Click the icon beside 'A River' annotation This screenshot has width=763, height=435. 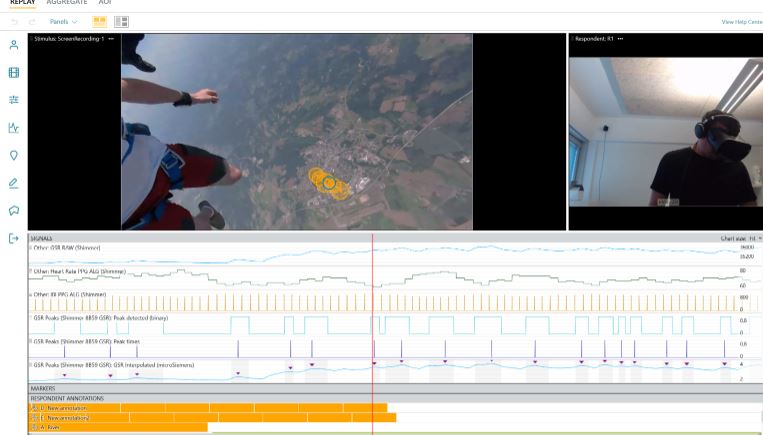tap(34, 427)
